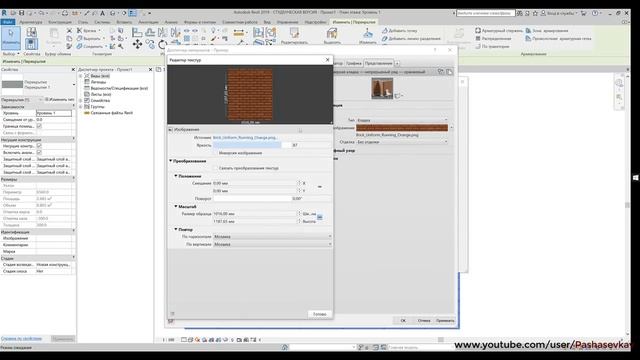640x360 pixels.
Task: Toggle Families (Семейства) checkbox in browser
Action: tap(87, 100)
